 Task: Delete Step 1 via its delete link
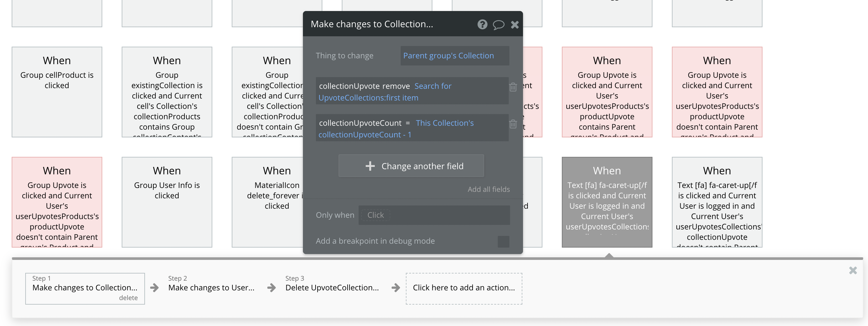tap(128, 298)
